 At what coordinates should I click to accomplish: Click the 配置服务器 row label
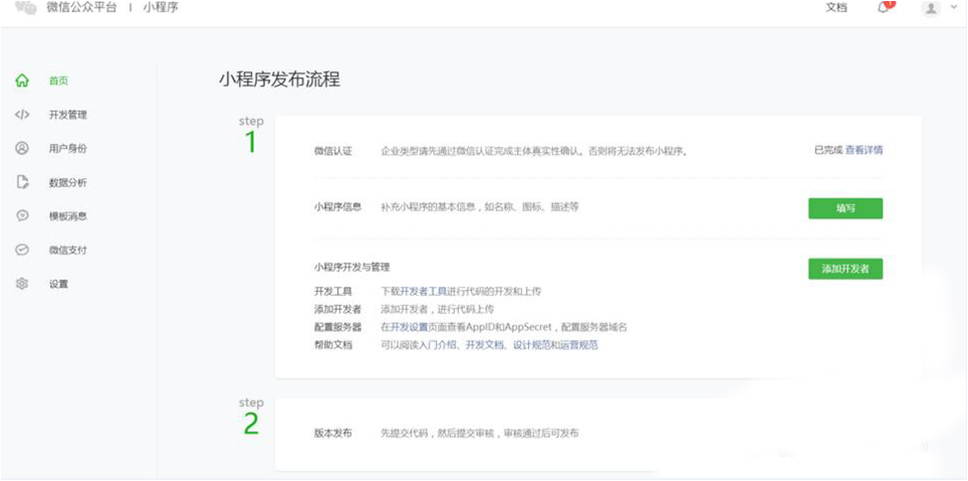(x=337, y=327)
